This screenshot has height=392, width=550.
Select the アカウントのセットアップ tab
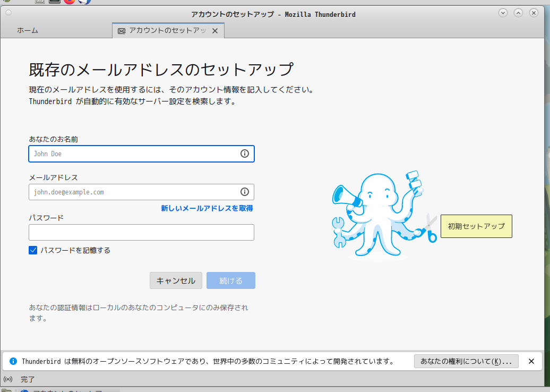pyautogui.click(x=168, y=30)
